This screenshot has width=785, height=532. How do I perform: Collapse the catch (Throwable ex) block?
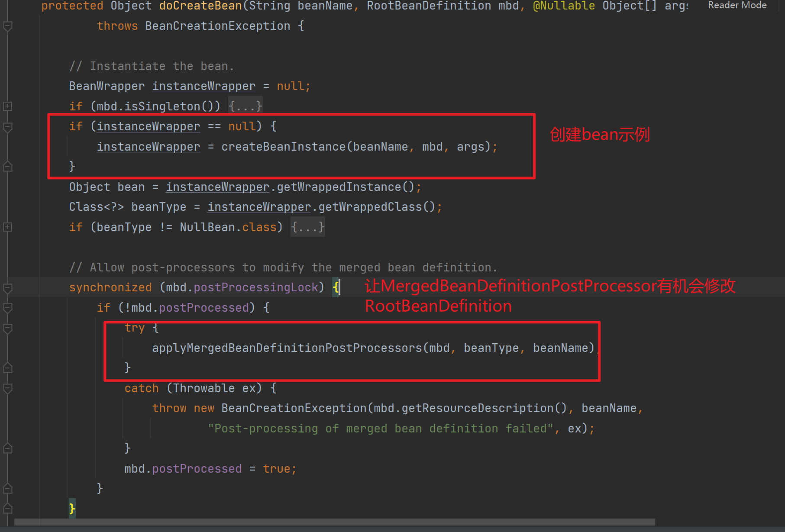(7, 388)
